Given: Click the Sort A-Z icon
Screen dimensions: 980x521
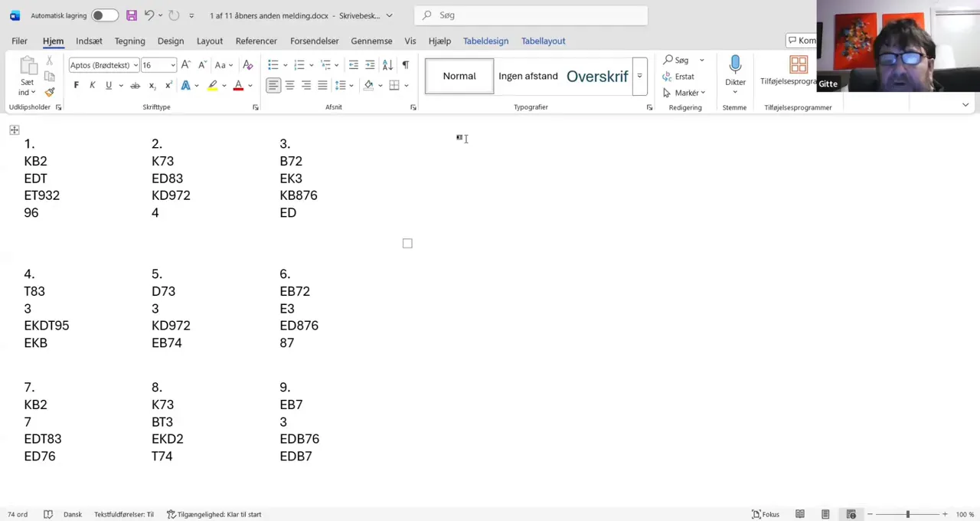Looking at the screenshot, I should 387,65.
